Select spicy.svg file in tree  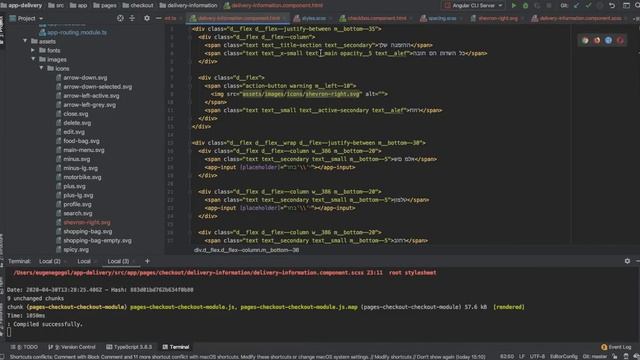(76, 249)
